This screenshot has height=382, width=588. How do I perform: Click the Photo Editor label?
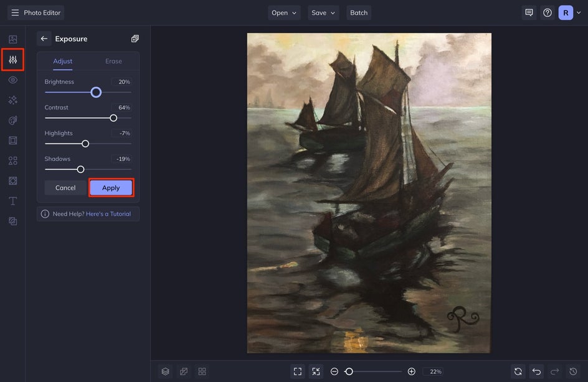click(x=42, y=12)
